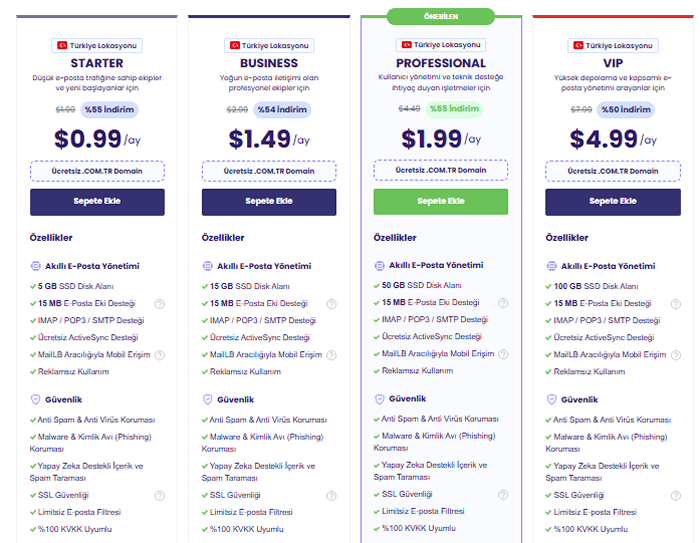Viewport: 700px width, 543px height.
Task: Click Ücretsiz .COM.TR Domain box in VIP
Action: point(613,171)
